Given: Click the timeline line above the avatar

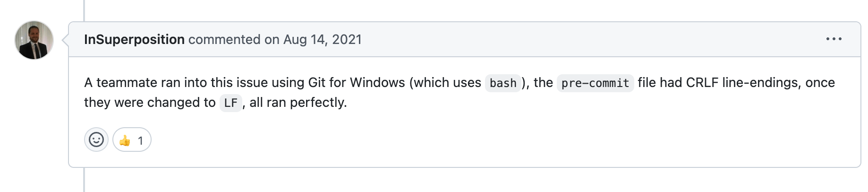Looking at the screenshot, I should [84, 10].
